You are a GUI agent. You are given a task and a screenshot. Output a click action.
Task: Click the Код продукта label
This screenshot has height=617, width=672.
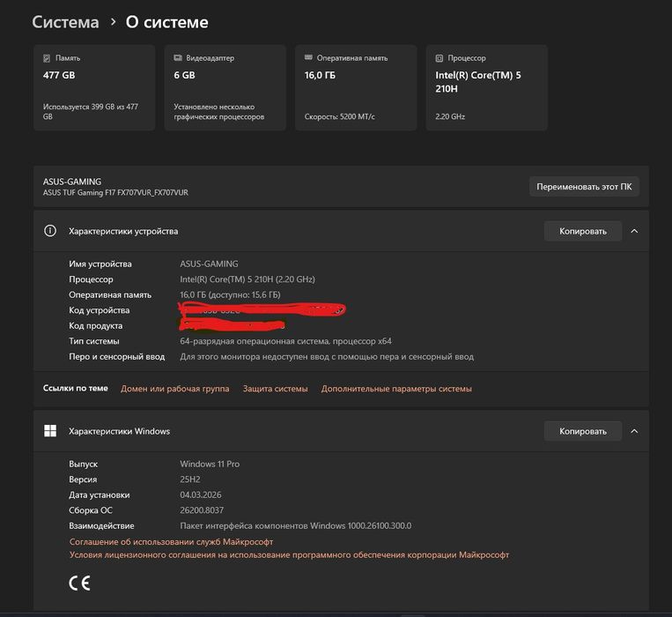point(96,325)
